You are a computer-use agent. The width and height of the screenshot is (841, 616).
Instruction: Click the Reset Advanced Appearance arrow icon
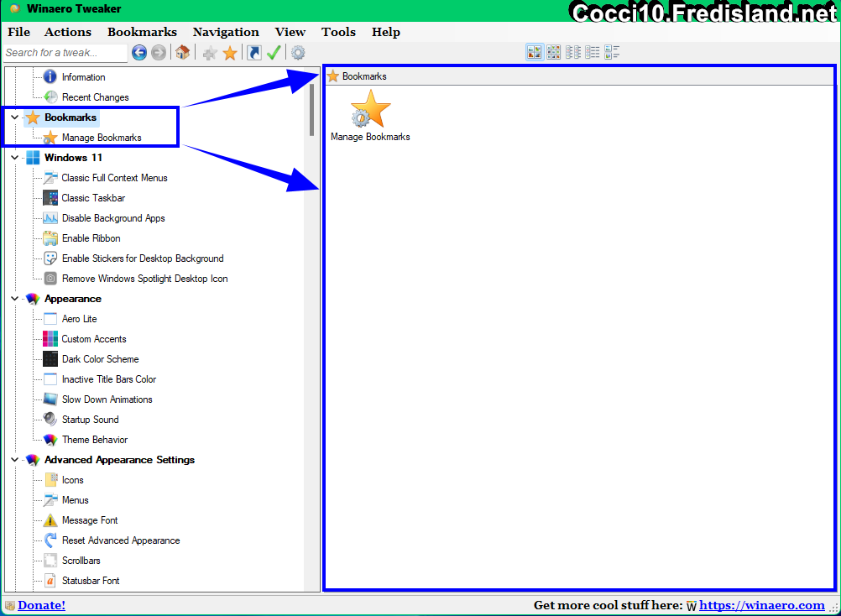[x=50, y=540]
